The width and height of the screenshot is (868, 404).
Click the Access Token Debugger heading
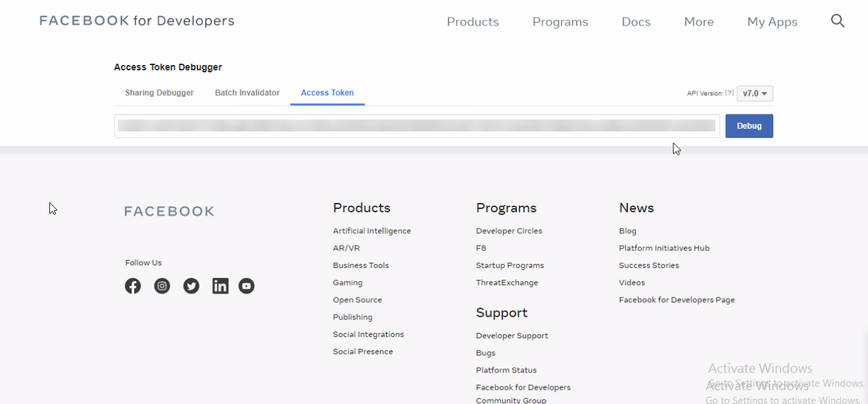tap(168, 67)
